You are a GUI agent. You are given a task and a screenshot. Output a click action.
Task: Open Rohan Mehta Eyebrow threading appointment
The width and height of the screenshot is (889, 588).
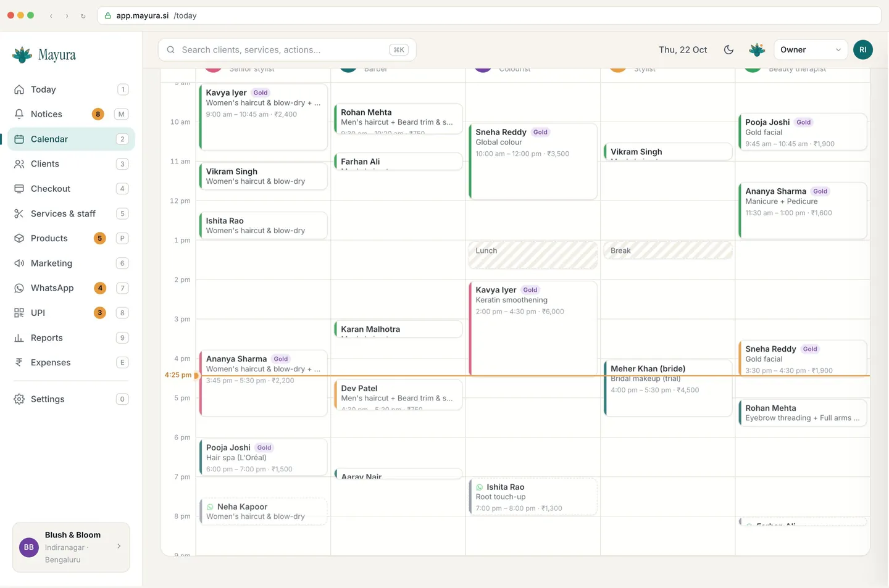[803, 413]
